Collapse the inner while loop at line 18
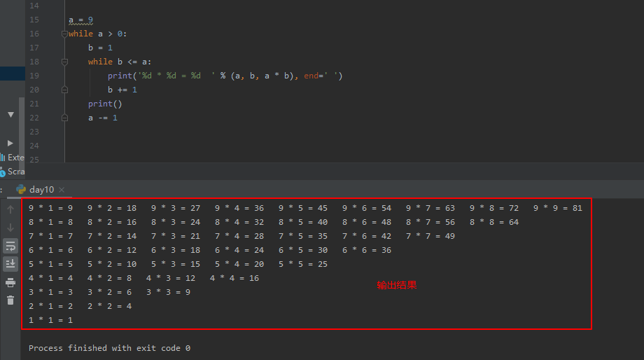This screenshot has height=360, width=644. (x=64, y=62)
